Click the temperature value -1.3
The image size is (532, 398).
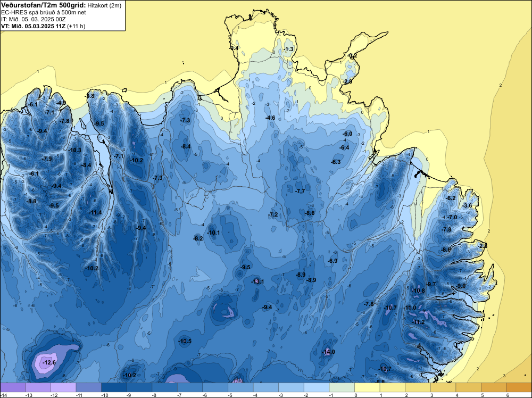point(288,49)
